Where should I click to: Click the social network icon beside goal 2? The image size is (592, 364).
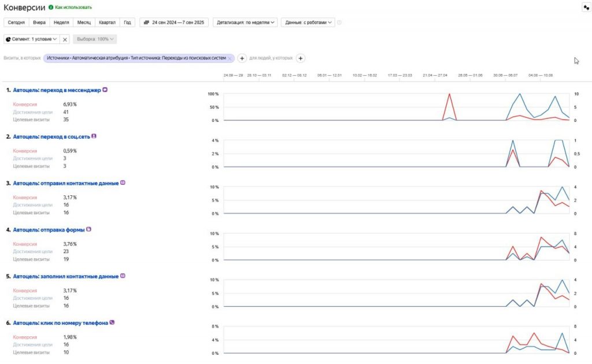click(x=94, y=136)
